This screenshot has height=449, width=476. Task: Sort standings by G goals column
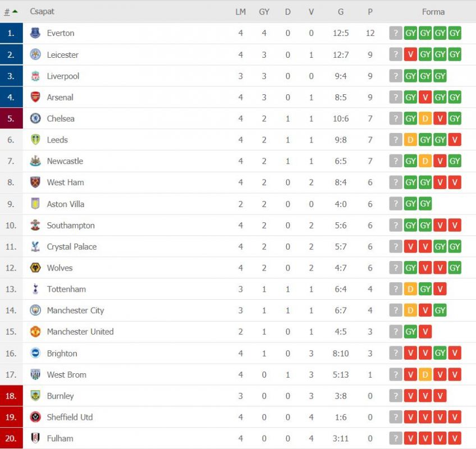pyautogui.click(x=341, y=12)
